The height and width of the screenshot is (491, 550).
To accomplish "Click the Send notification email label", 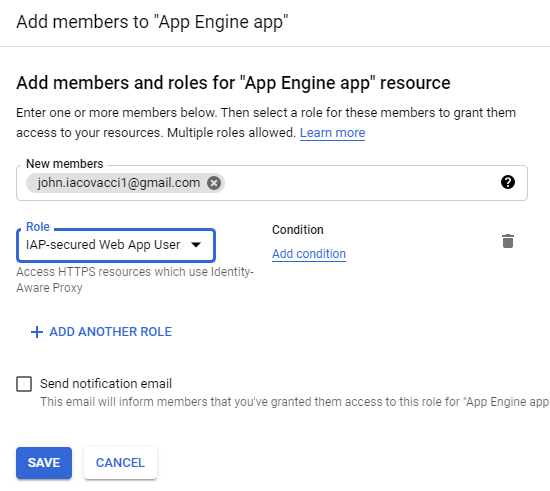I will click(106, 384).
